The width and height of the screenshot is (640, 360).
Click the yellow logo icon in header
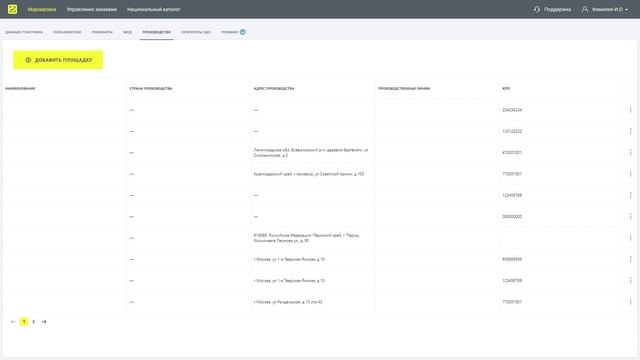[x=13, y=9]
